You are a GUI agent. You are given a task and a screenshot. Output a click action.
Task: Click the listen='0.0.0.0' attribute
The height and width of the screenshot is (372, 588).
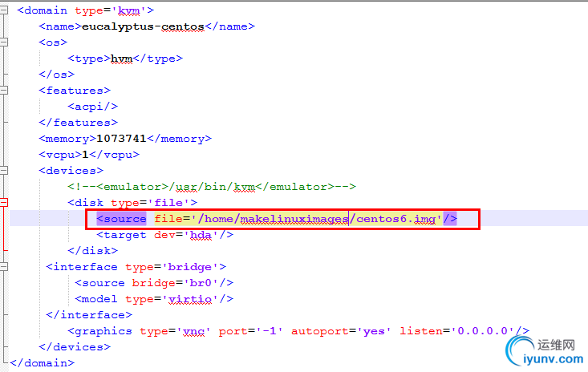coord(456,331)
